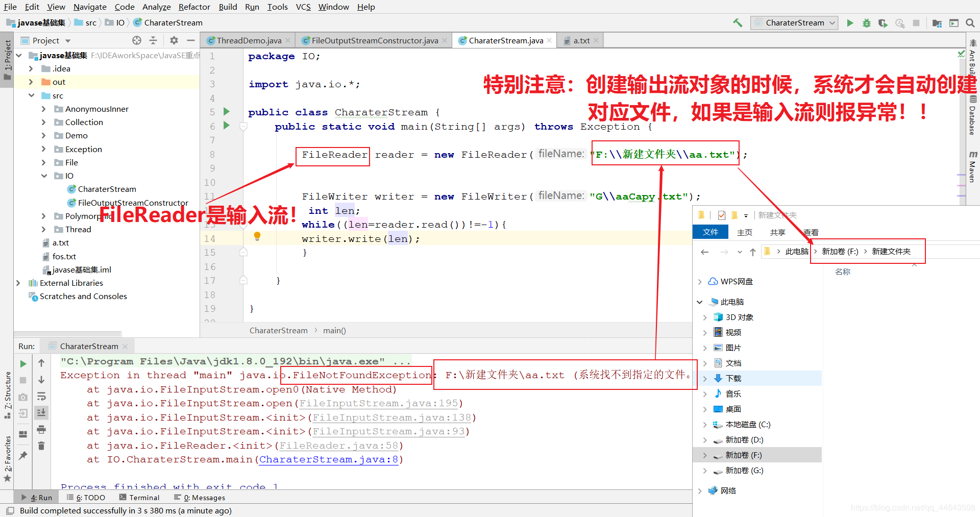This screenshot has height=517, width=980.
Task: Toggle soft-wrap in the Run console
Action: point(41,397)
